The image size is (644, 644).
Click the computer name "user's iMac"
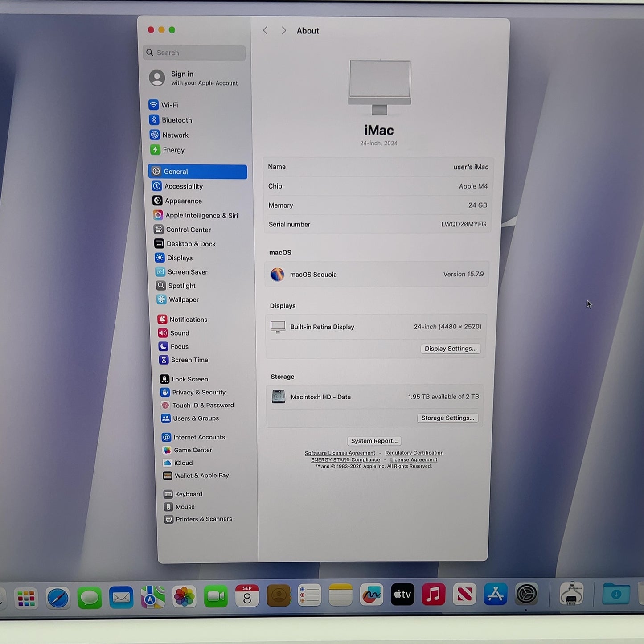coord(471,167)
